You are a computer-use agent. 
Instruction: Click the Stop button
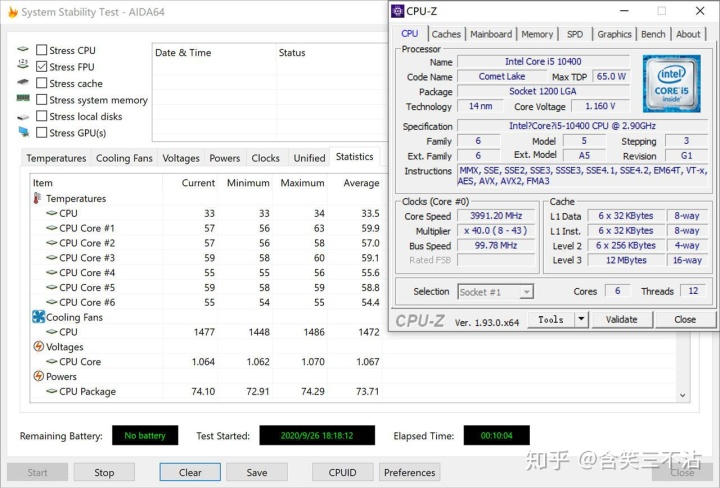point(104,472)
